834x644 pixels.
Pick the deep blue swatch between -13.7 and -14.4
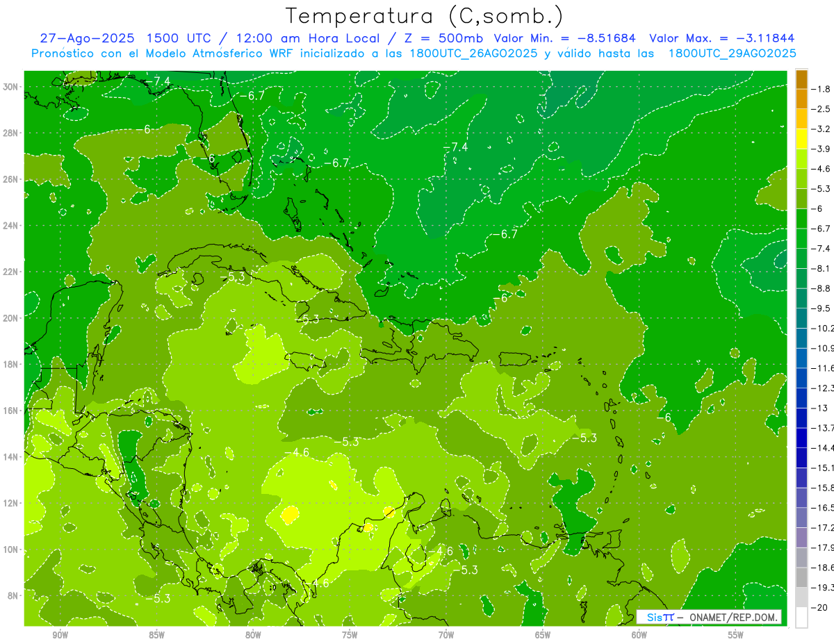pos(801,438)
